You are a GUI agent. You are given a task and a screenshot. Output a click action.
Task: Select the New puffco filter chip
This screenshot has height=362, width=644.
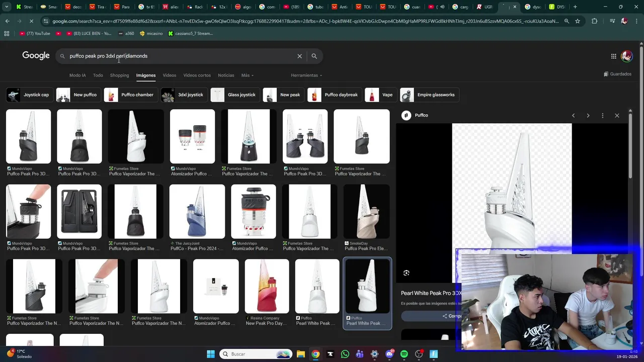[x=78, y=95]
